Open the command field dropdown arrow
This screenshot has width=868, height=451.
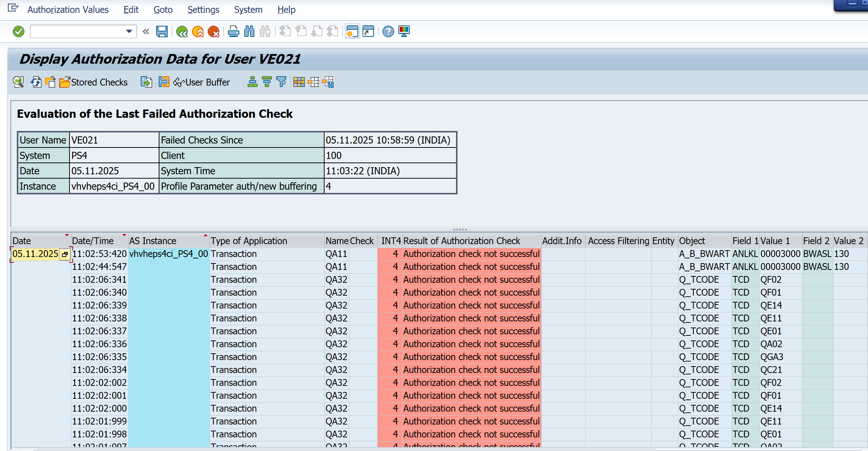click(x=129, y=31)
